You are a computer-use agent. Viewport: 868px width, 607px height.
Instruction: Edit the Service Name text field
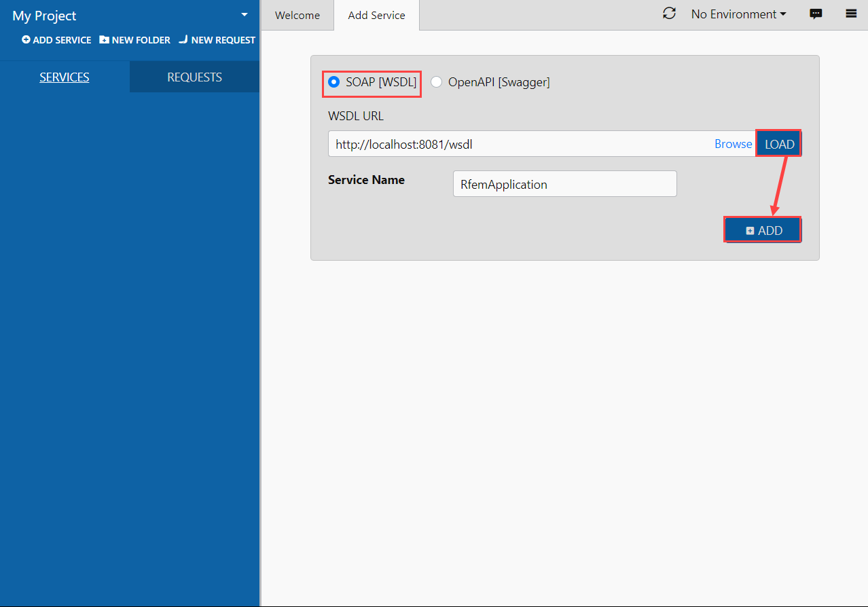(x=564, y=183)
